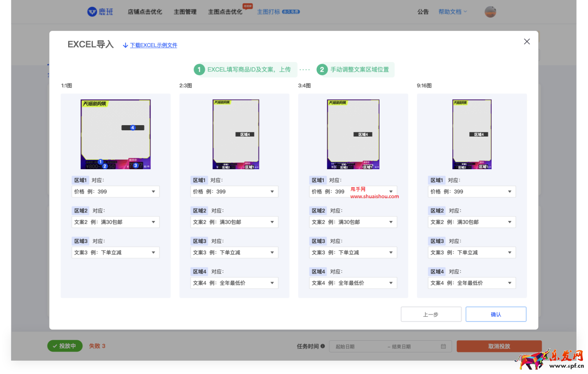Select marker 2 on the 1:1图 preview
The image size is (588, 374).
tap(105, 166)
